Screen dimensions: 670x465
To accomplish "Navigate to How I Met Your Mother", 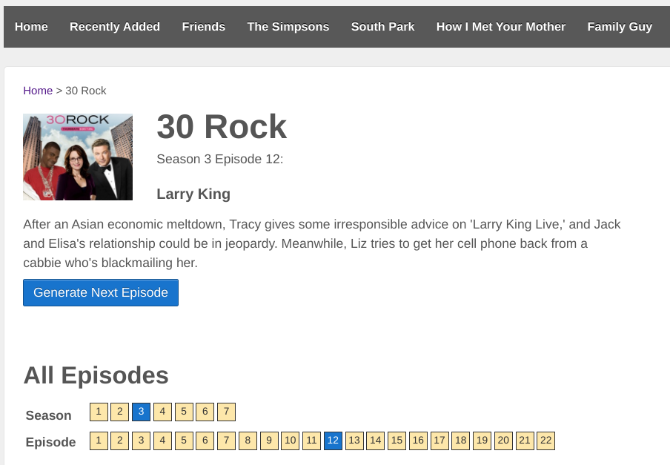I will pos(501,27).
